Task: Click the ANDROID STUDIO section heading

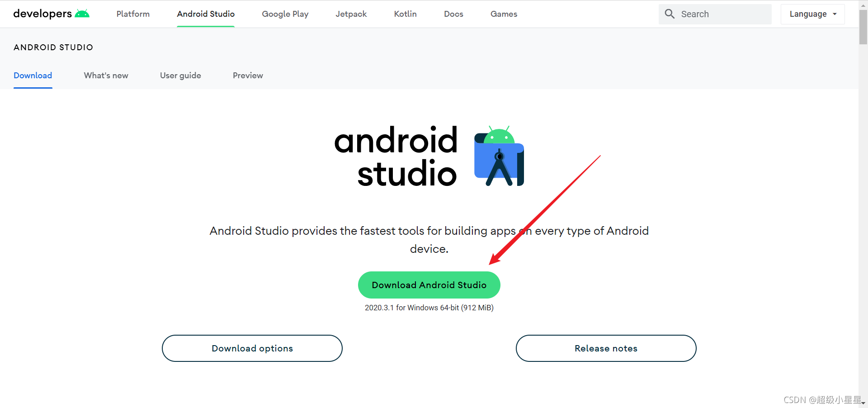Action: [53, 47]
